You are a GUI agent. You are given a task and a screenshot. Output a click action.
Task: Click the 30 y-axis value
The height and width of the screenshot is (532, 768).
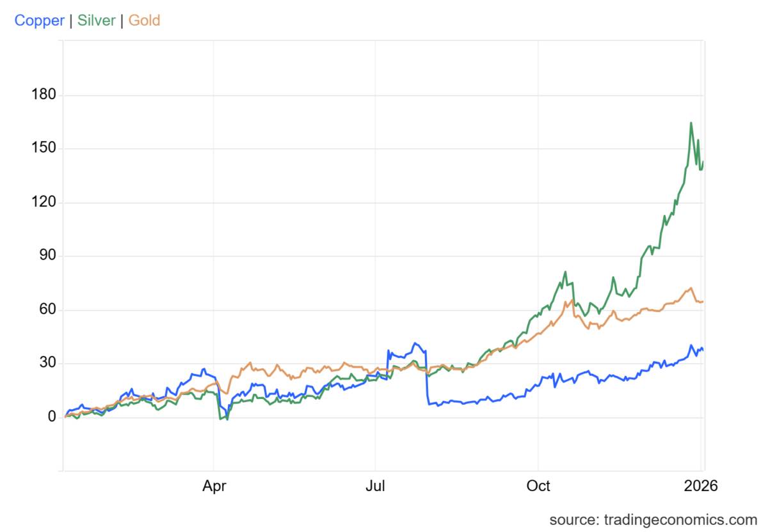[x=46, y=364]
